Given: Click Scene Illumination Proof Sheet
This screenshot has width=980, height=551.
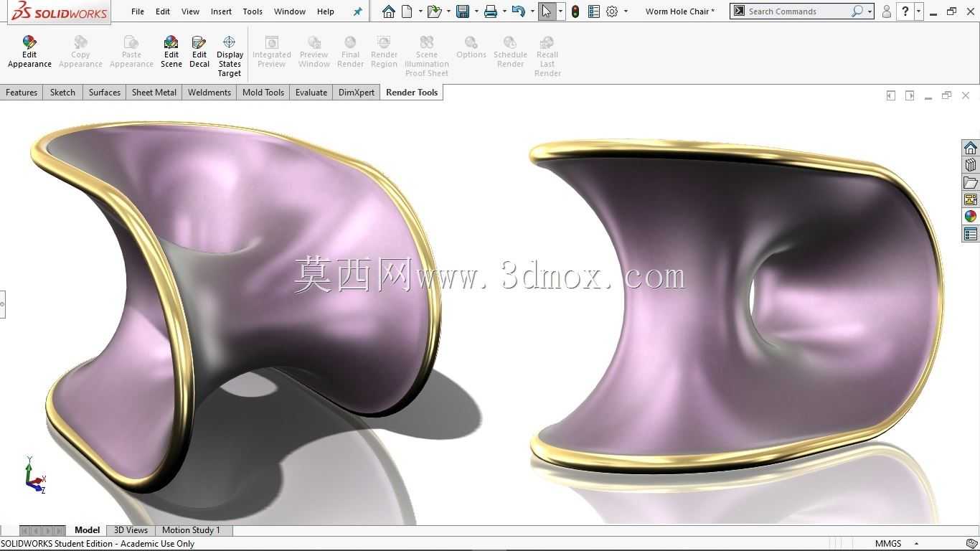Looking at the screenshot, I should [x=427, y=57].
